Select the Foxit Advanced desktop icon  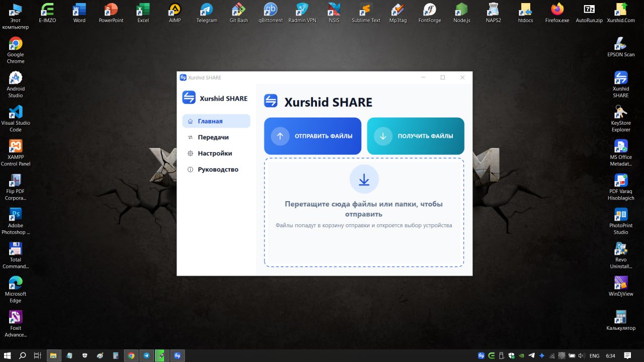(x=16, y=324)
